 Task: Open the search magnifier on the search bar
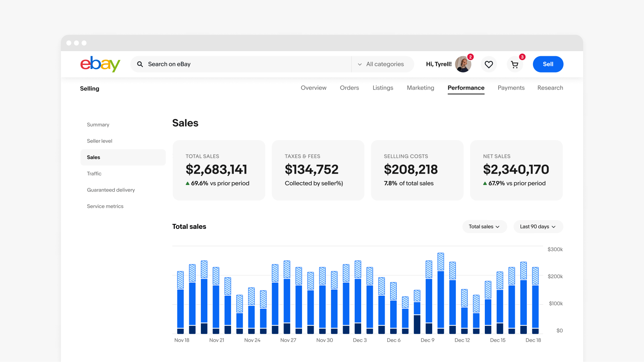[x=140, y=64]
